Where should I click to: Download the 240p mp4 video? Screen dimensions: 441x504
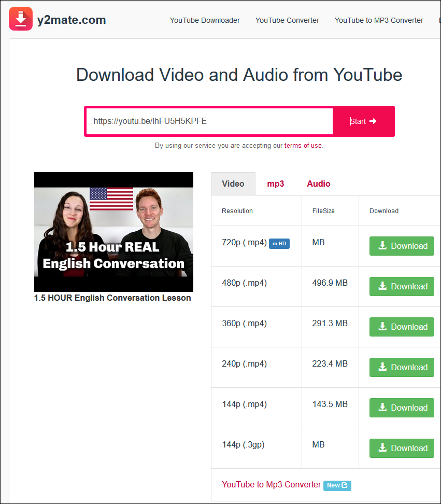[x=402, y=368]
